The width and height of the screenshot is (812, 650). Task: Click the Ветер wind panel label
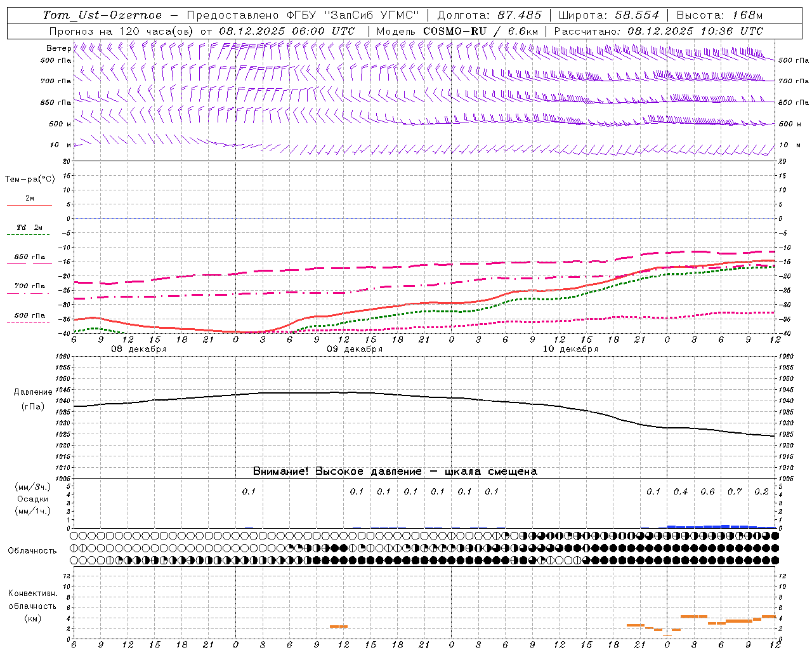tap(58, 48)
